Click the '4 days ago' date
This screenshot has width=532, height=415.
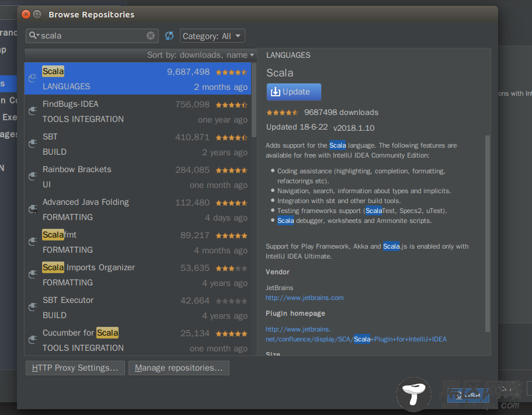(227, 218)
